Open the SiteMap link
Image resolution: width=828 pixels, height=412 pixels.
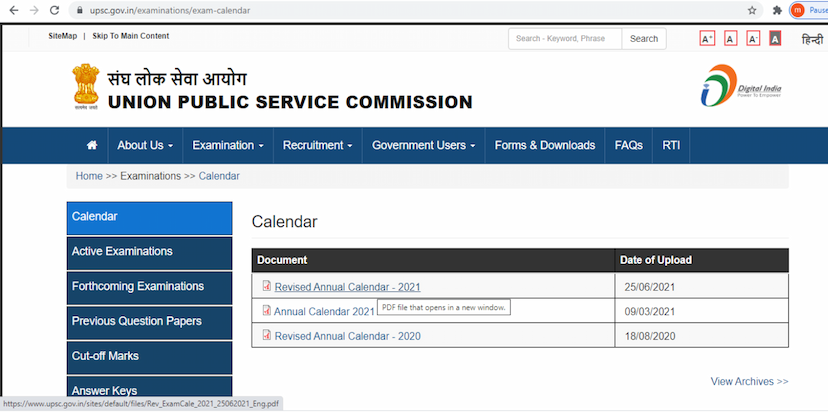63,36
